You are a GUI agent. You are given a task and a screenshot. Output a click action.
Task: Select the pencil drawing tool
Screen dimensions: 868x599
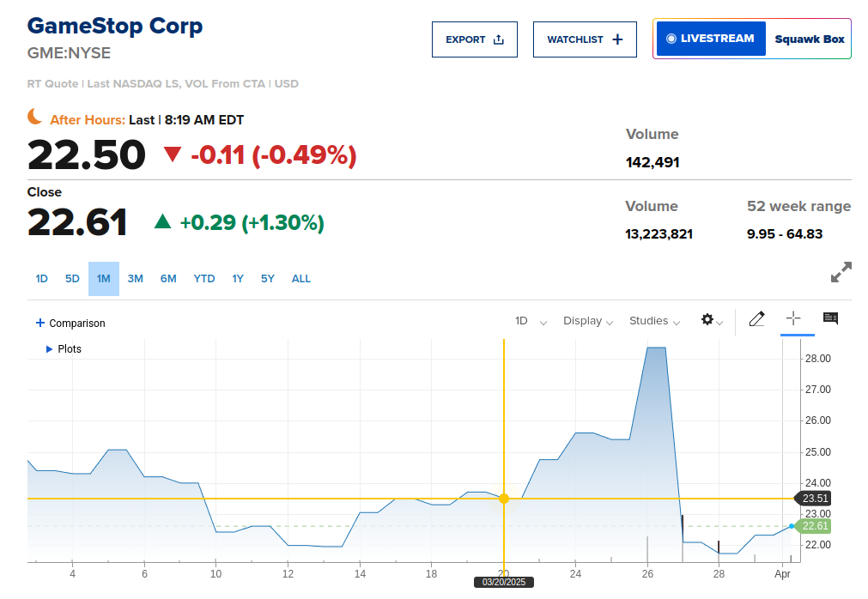tap(756, 319)
